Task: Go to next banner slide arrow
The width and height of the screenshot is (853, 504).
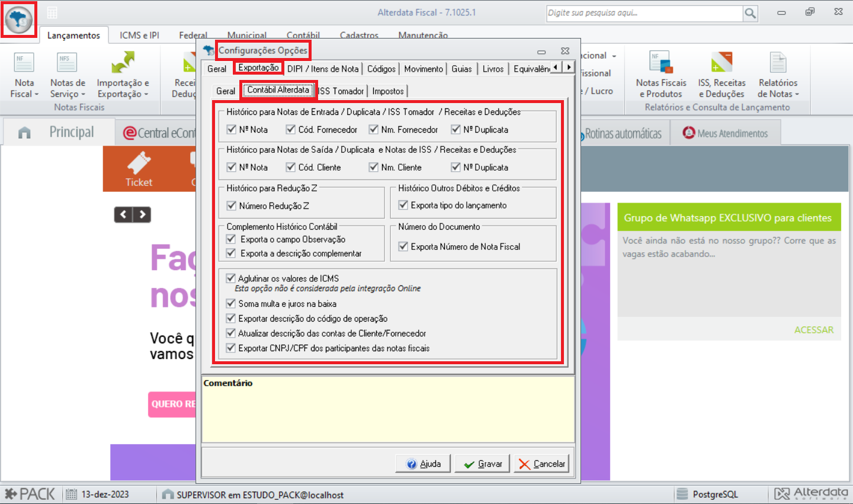Action: point(142,214)
